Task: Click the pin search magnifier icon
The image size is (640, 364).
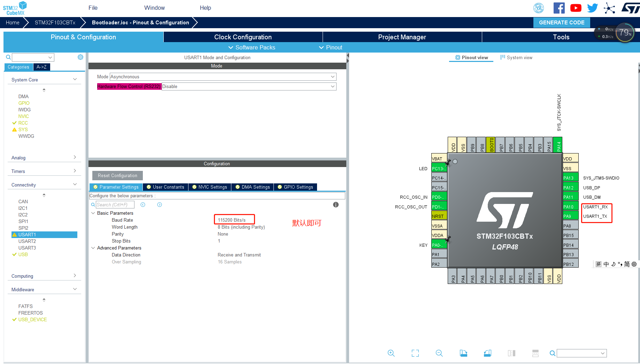Action: point(553,353)
